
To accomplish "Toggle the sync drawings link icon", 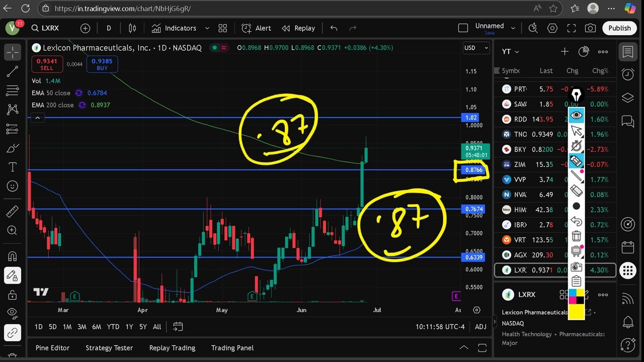I will tap(13, 333).
